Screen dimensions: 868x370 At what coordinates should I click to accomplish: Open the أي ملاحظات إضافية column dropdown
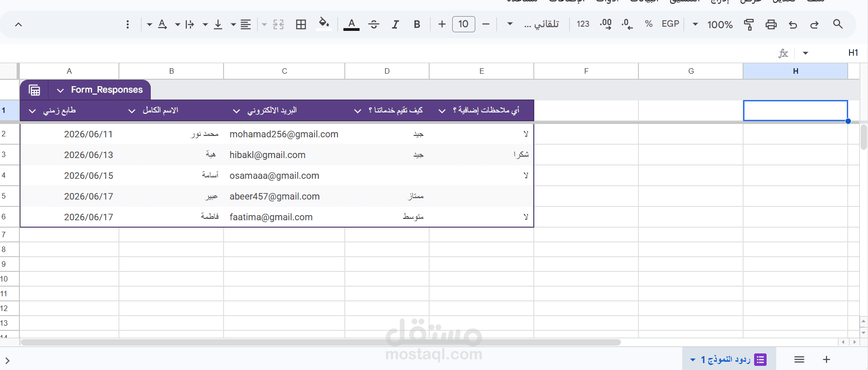pos(442,111)
